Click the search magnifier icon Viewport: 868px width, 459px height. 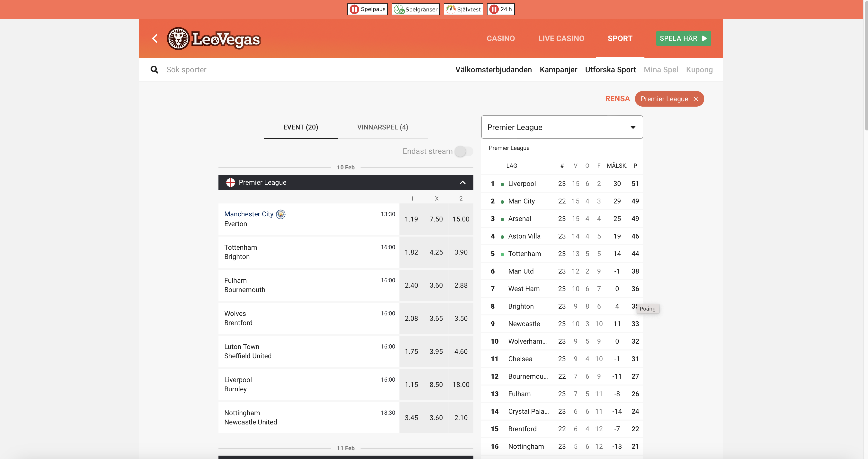pyautogui.click(x=154, y=70)
